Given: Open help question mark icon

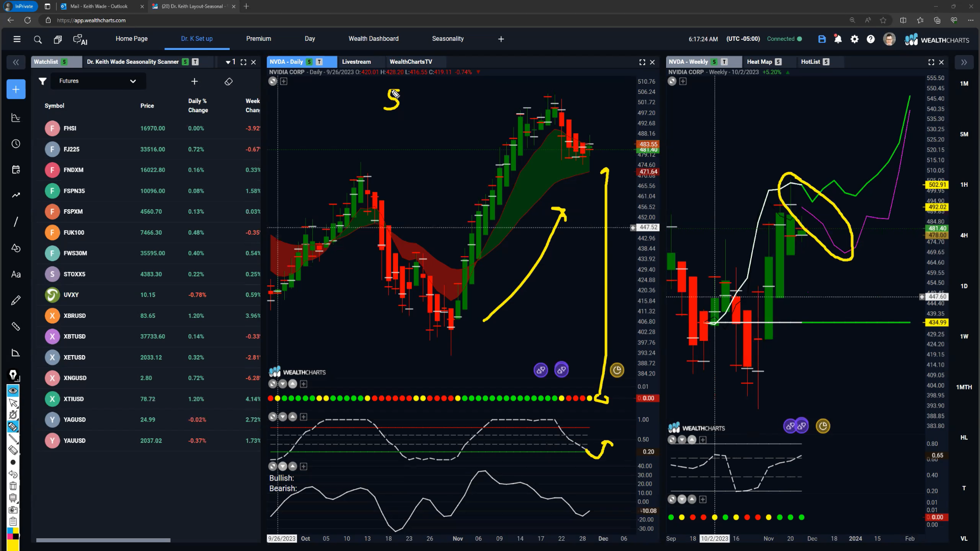Looking at the screenshot, I should pos(871,39).
